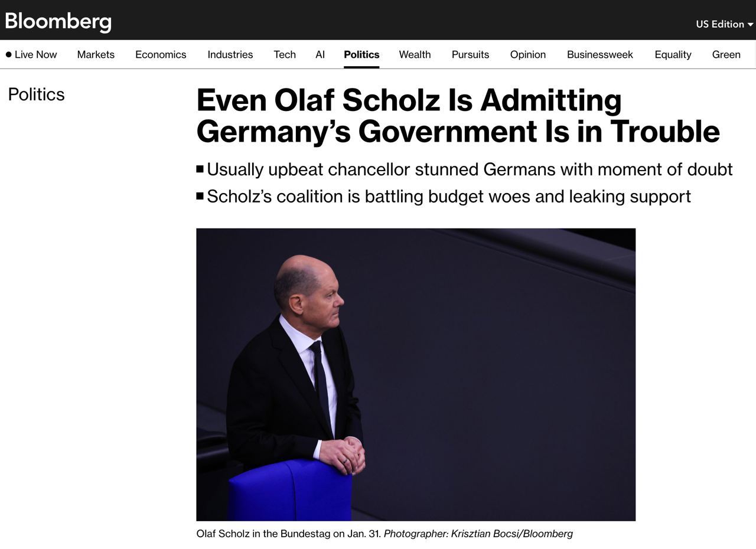
Task: Go to the Green section
Action: click(x=726, y=55)
